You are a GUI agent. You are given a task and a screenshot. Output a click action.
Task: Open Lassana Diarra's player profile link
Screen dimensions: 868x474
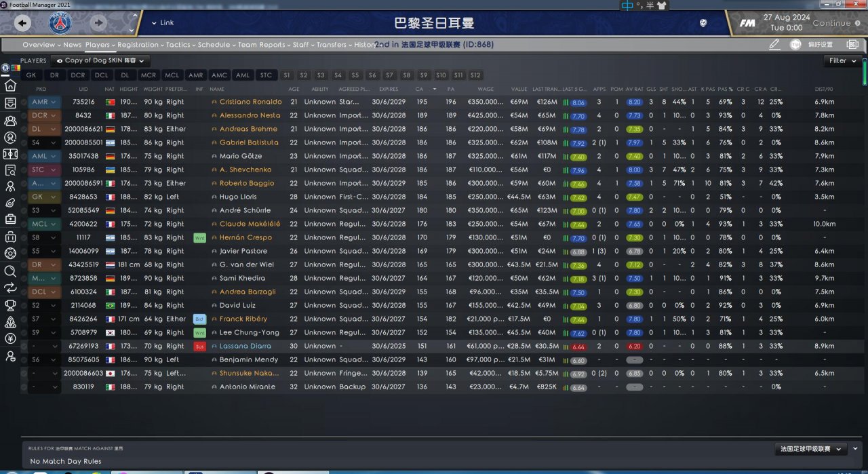coord(243,346)
